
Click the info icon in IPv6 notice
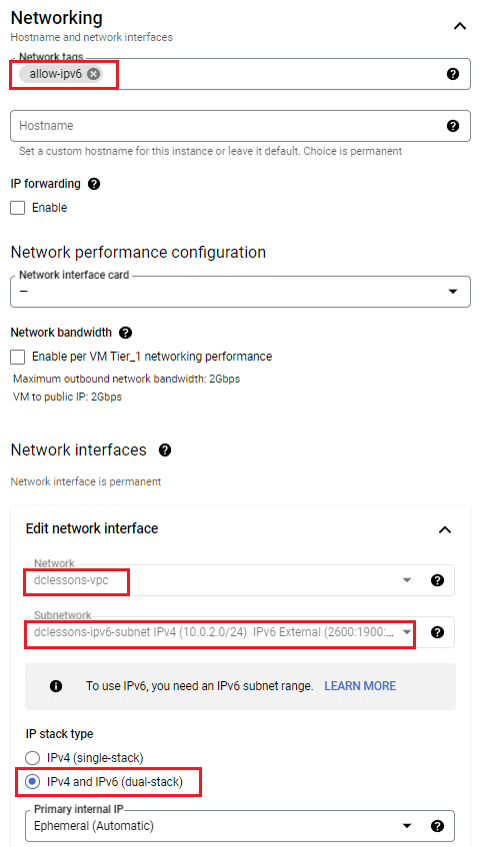pyautogui.click(x=56, y=686)
